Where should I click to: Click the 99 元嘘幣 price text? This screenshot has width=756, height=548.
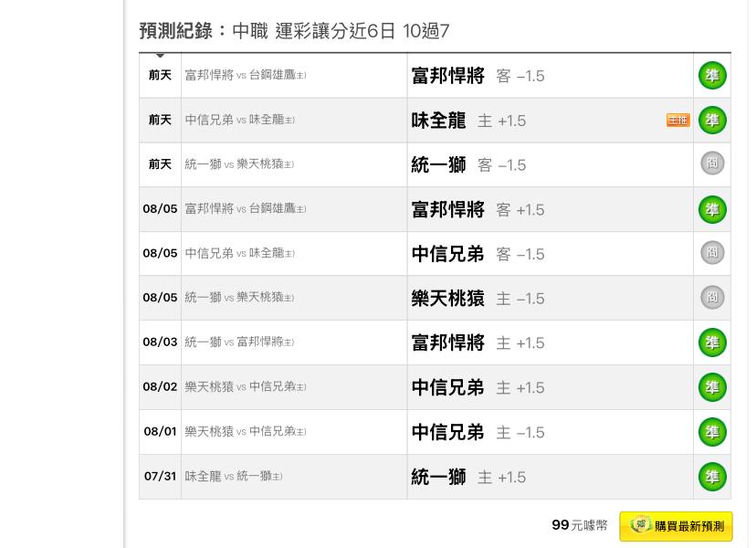point(580,525)
